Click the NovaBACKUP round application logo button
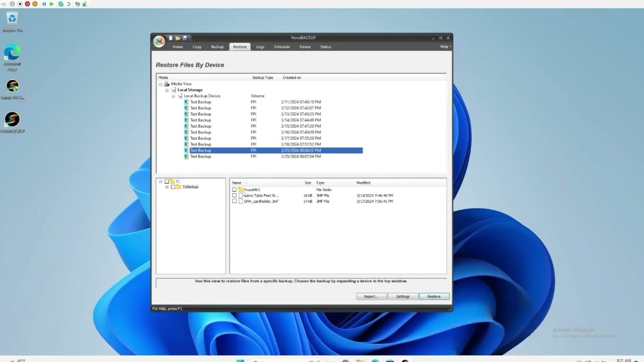 (x=159, y=41)
